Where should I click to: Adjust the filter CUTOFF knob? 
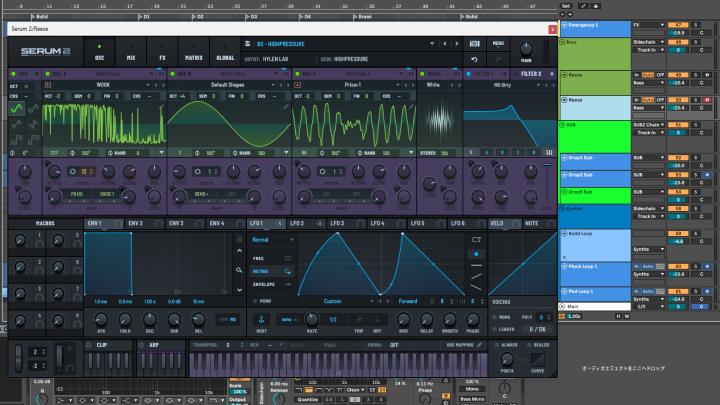[x=478, y=171]
